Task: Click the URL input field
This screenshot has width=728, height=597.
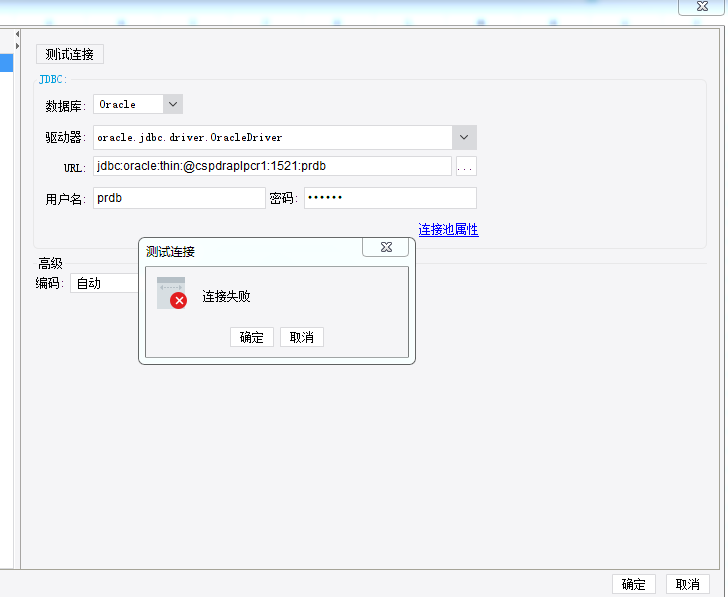Action: point(272,166)
